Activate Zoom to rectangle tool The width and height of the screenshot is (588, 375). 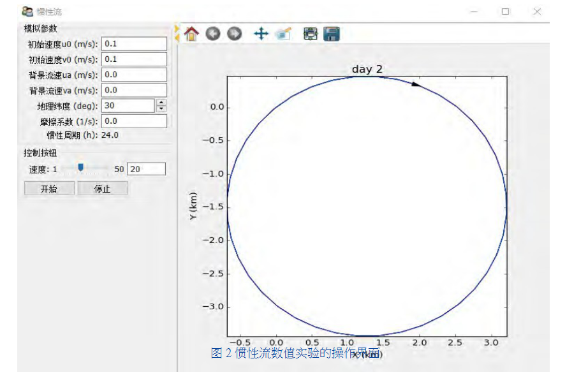[x=283, y=34]
